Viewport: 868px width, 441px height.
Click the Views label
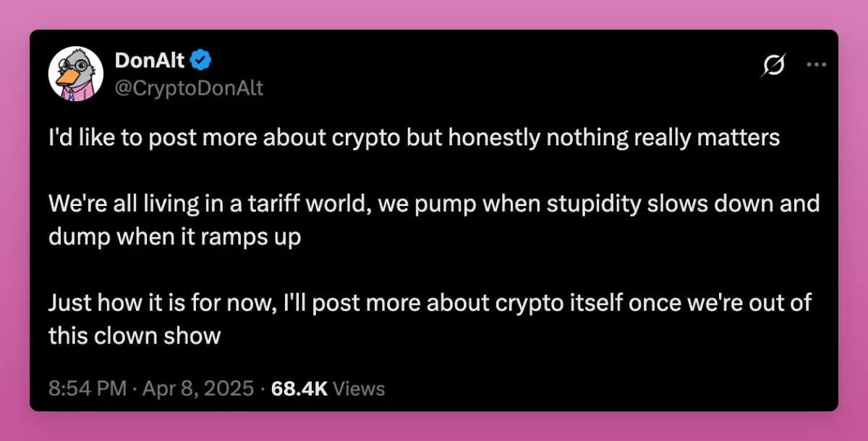tap(359, 389)
